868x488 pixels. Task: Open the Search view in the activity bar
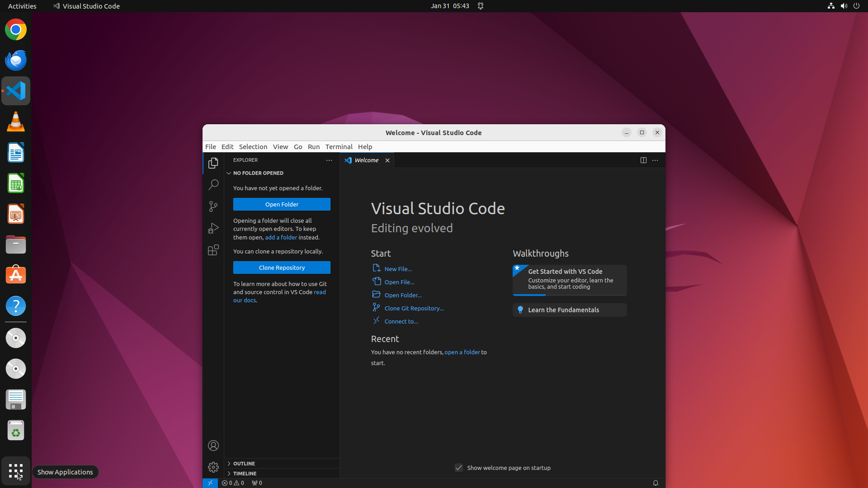(x=213, y=184)
